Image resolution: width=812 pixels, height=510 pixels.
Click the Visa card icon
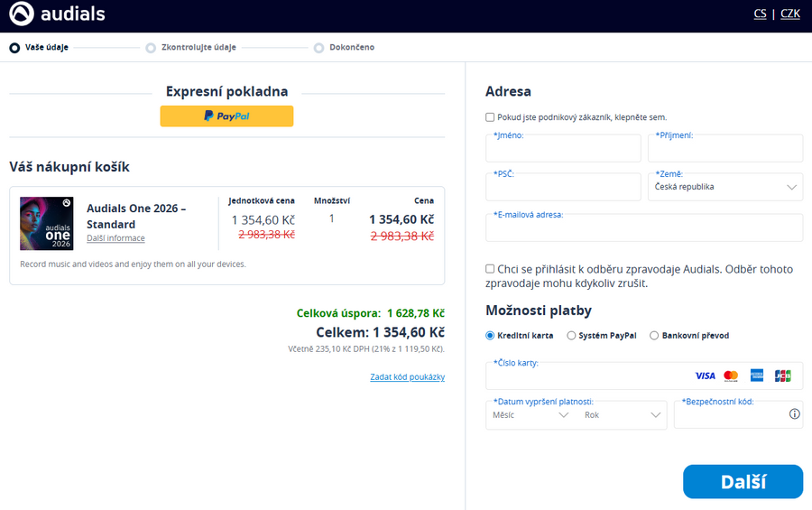[x=705, y=376]
